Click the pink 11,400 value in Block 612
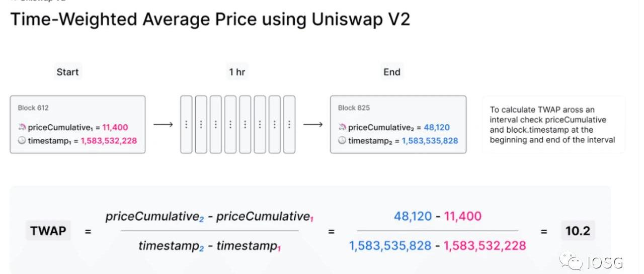 115,127
